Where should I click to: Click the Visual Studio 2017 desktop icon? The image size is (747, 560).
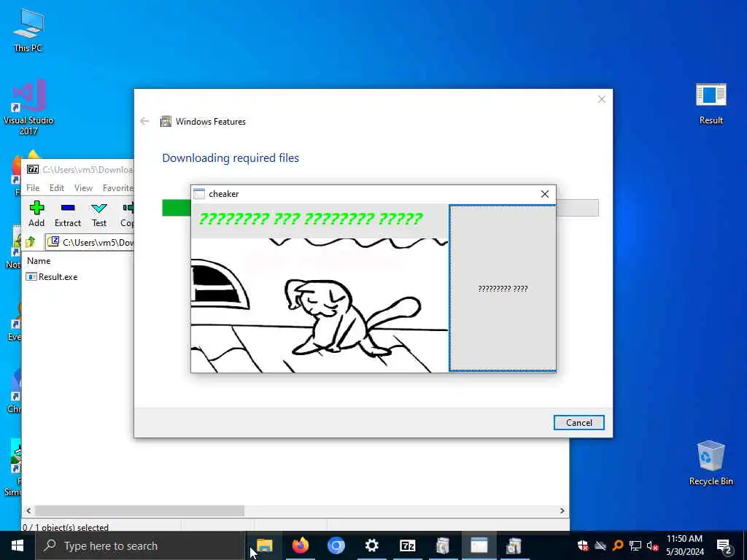[x=28, y=107]
